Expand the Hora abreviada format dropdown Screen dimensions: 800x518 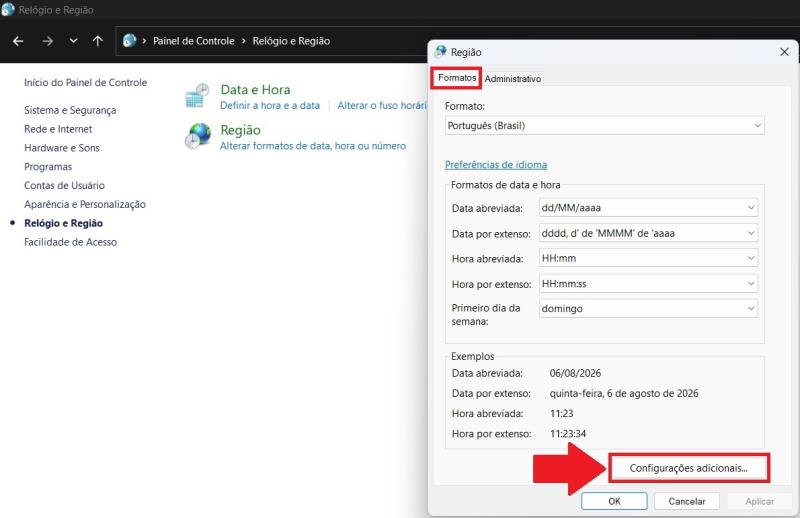[648, 258]
